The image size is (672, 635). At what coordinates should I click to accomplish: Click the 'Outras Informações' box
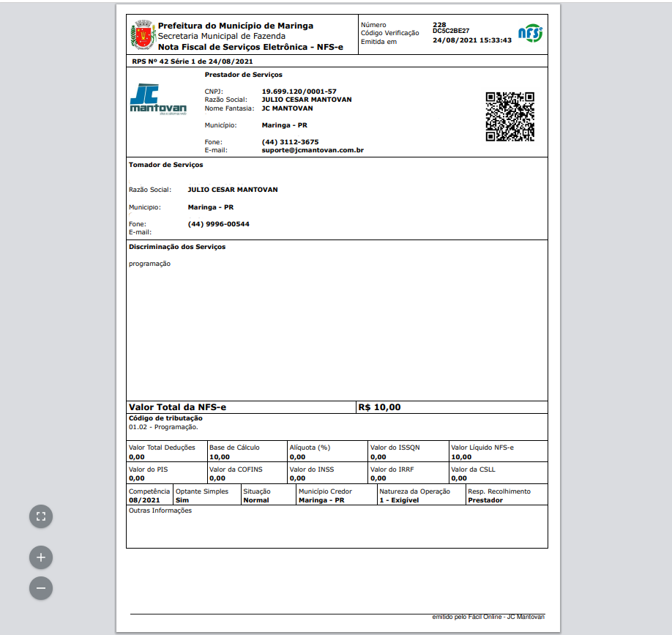click(337, 527)
